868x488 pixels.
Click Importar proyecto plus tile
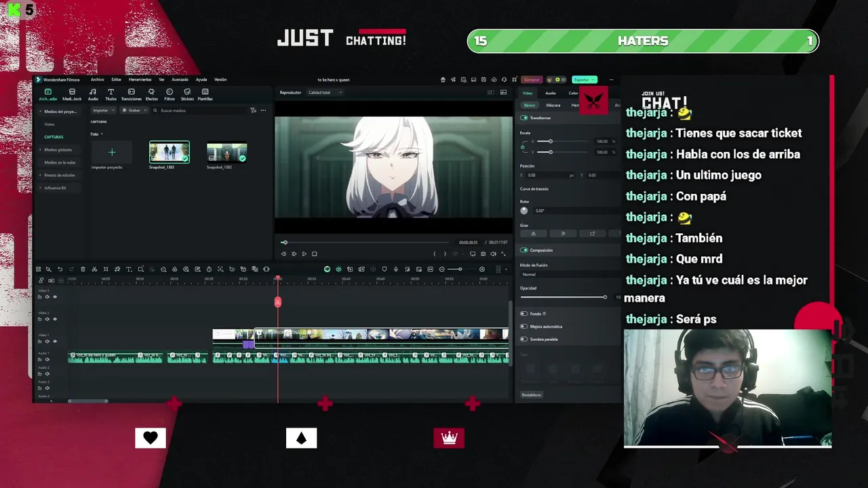(x=112, y=152)
